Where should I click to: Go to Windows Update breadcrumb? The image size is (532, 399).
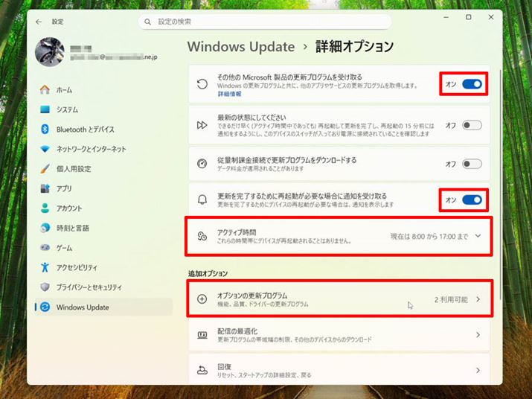(241, 46)
